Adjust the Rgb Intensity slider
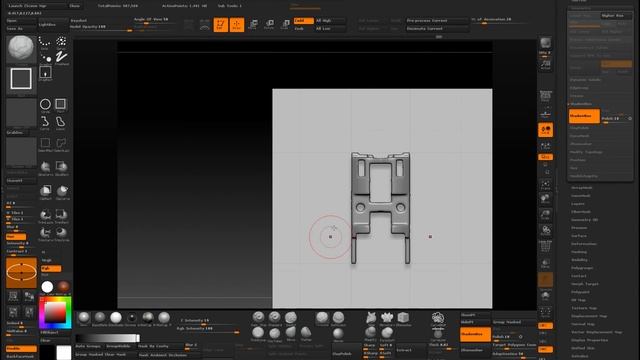 208,329
